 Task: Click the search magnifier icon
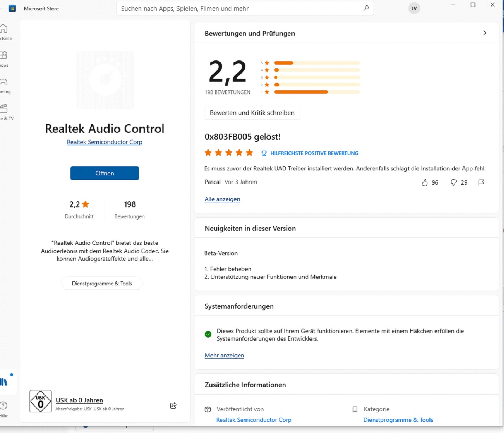[366, 8]
